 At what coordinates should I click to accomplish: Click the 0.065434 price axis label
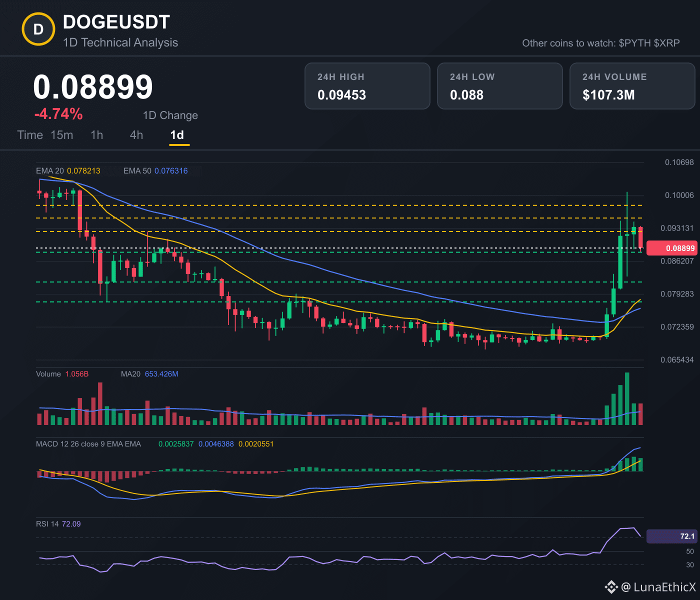[x=677, y=360]
